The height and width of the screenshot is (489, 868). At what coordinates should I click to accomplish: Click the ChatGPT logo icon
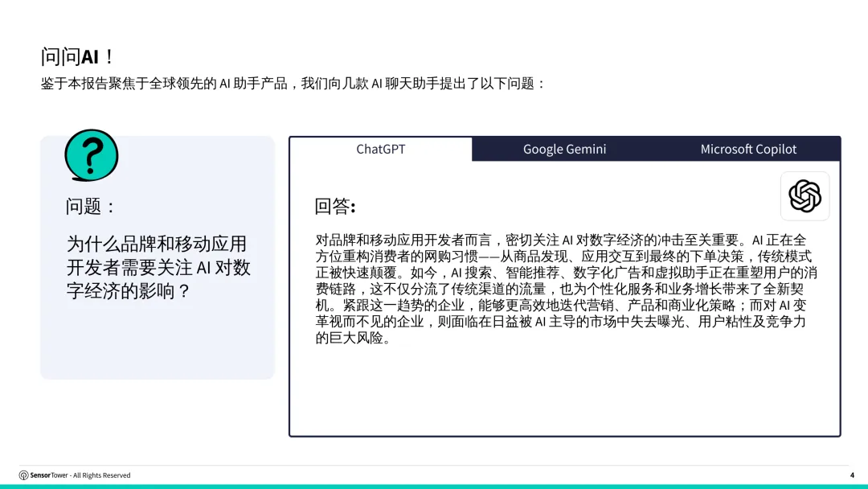click(805, 196)
